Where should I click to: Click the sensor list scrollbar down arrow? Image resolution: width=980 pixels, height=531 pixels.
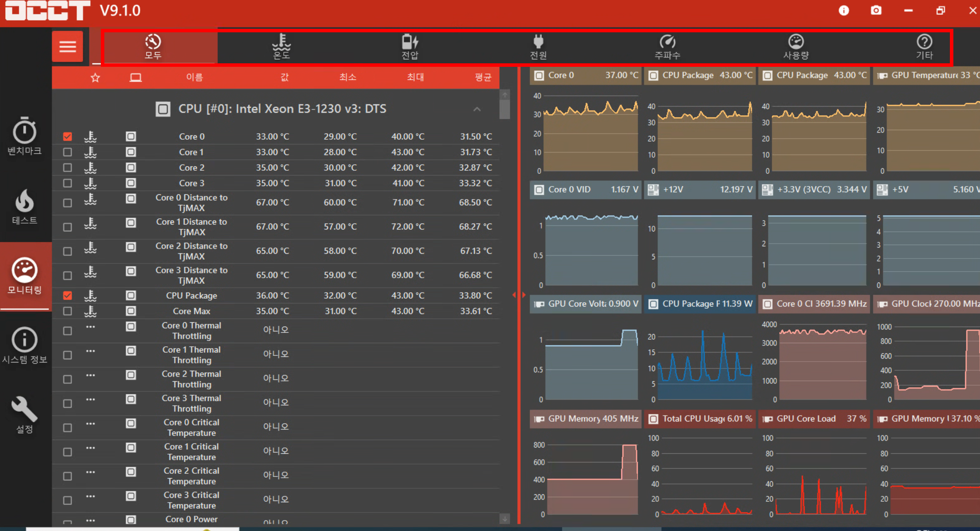505,519
